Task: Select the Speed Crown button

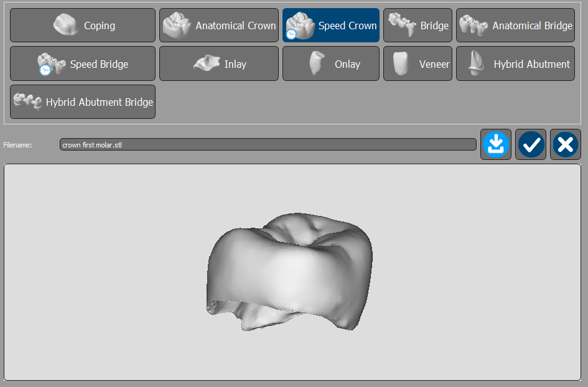Action: click(x=330, y=26)
